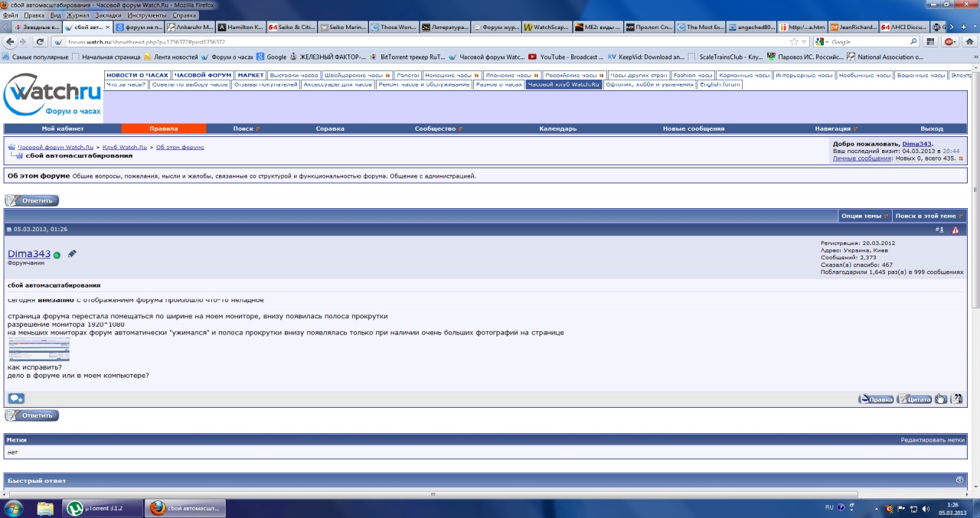The height and width of the screenshot is (518, 980).
Task: Switch to the English forum tab
Action: [720, 84]
